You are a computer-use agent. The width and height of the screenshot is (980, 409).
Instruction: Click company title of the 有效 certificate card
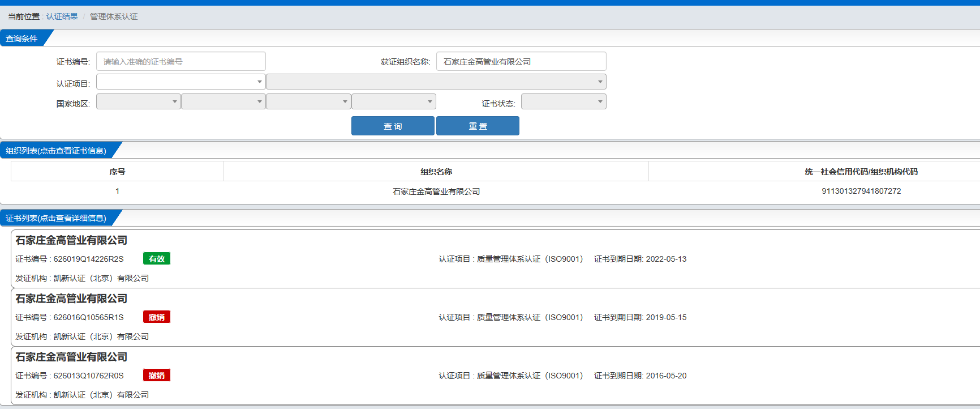[x=71, y=240]
